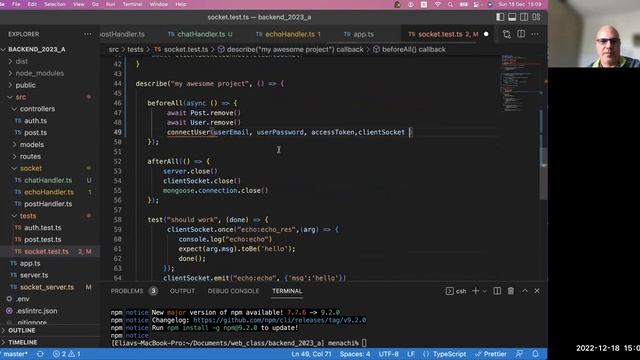The image size is (640, 360).
Task: Switch to echoHandler.ts editor tab
Action: [288, 34]
